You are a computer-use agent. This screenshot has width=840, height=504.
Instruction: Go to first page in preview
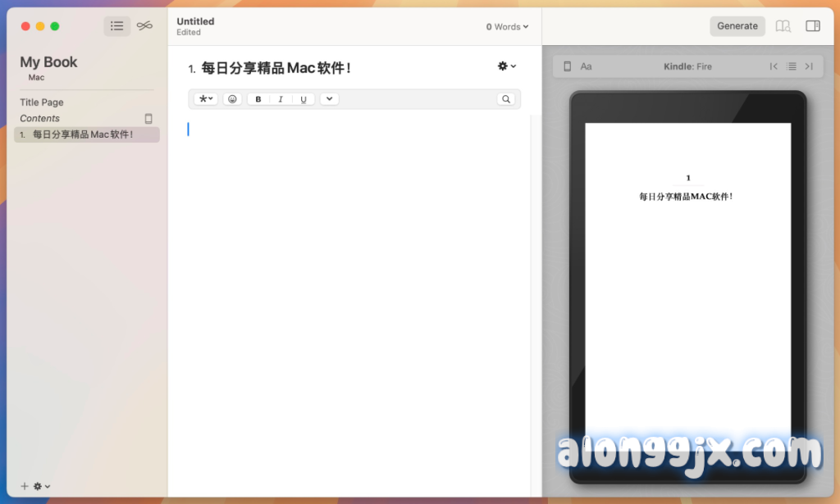click(x=774, y=66)
